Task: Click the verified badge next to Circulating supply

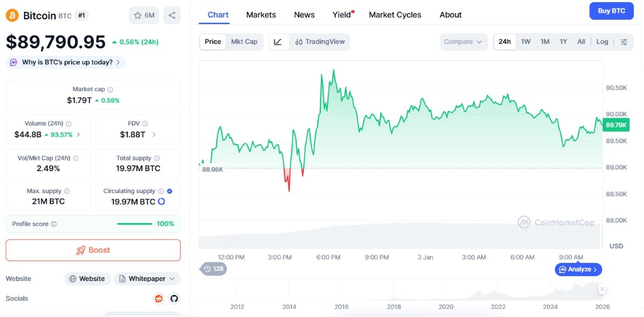Action: [x=170, y=191]
